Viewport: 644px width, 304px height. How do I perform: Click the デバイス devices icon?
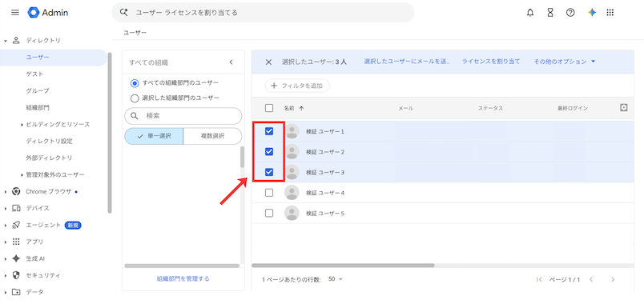pos(16,208)
